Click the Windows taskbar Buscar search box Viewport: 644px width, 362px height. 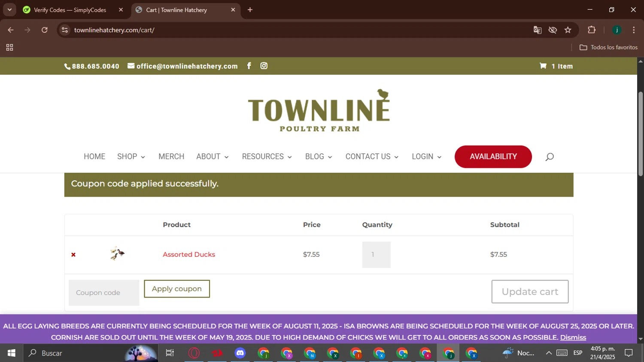90,353
